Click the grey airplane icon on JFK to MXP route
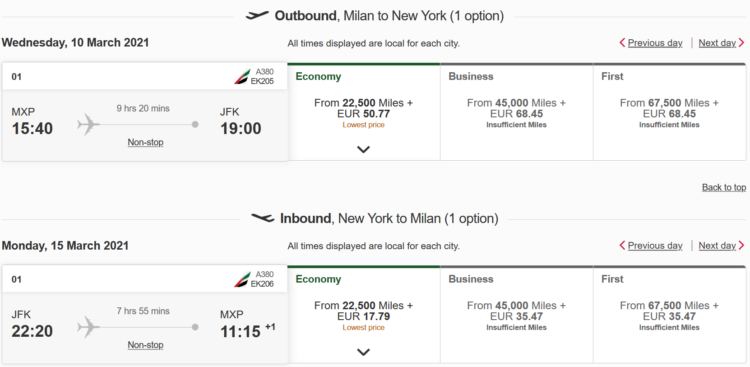 [x=88, y=327]
